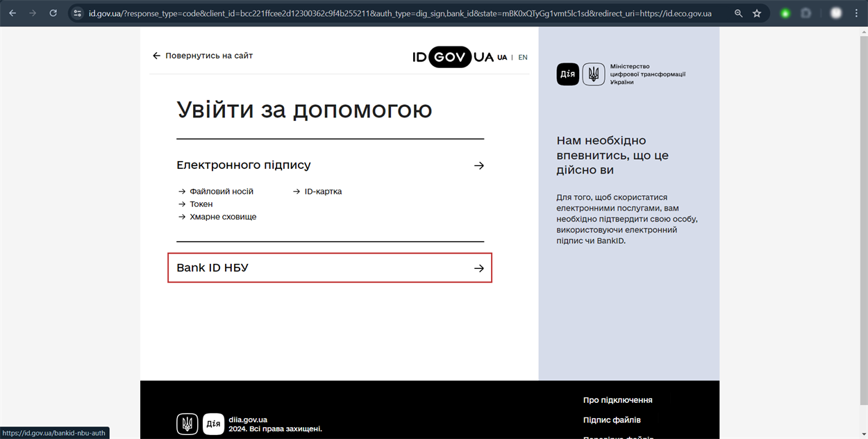Click the diia.gov.ua footer text

(248, 420)
